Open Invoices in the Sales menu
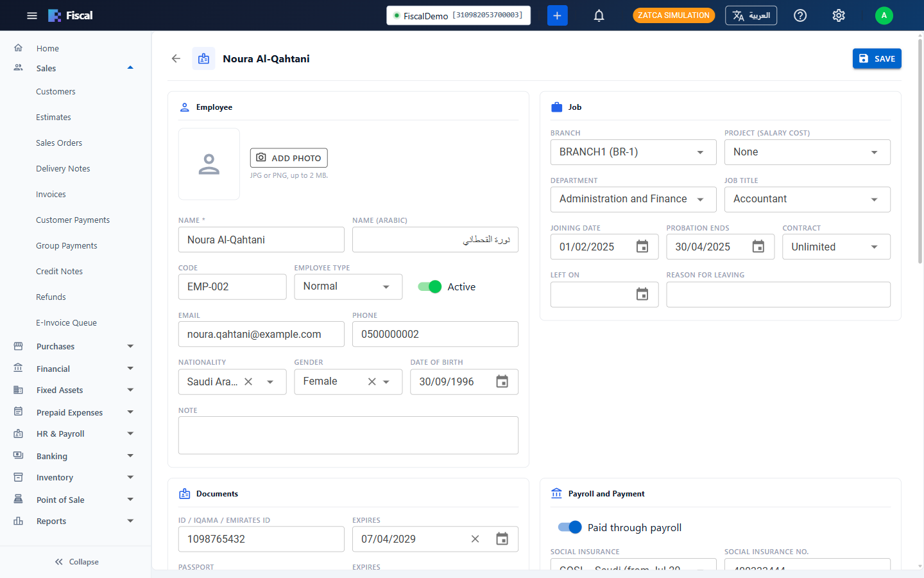924x578 pixels. point(51,195)
